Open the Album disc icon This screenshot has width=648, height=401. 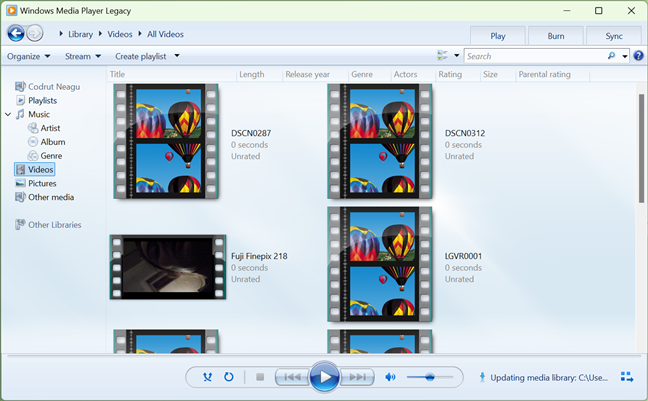(33, 142)
